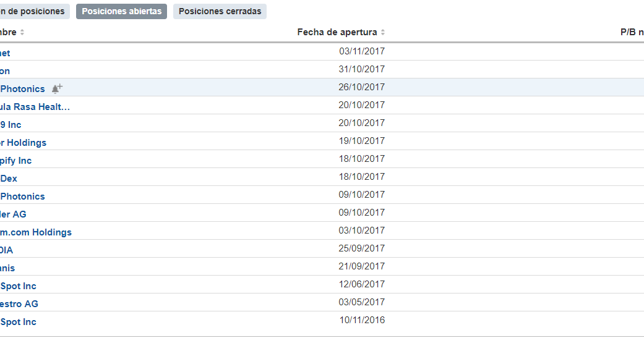This screenshot has height=338, width=644.
Task: Switch to Posiciones abiertas tab
Action: [122, 12]
